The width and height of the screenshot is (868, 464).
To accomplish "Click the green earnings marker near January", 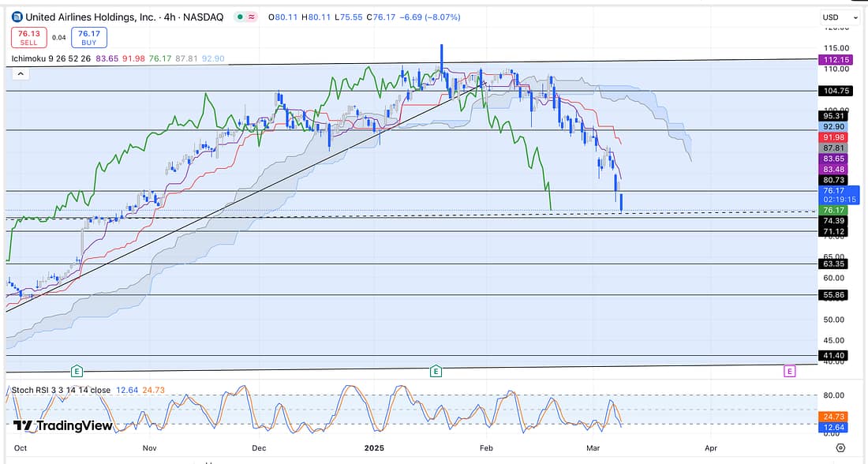I will click(x=436, y=370).
